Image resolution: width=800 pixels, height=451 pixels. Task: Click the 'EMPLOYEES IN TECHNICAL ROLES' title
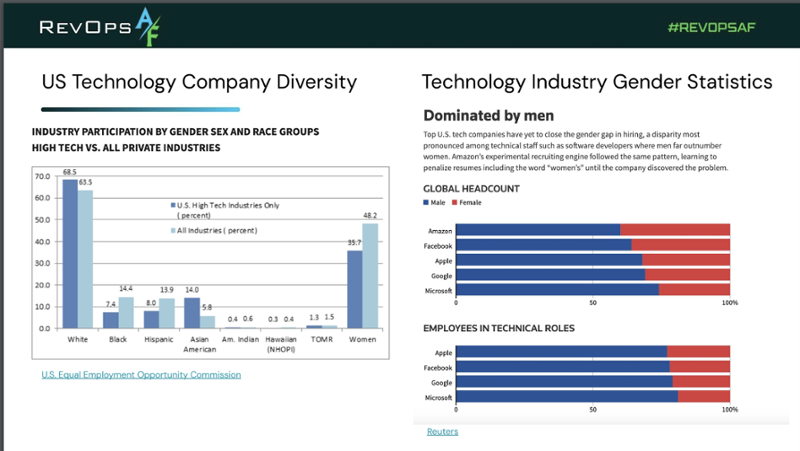498,328
